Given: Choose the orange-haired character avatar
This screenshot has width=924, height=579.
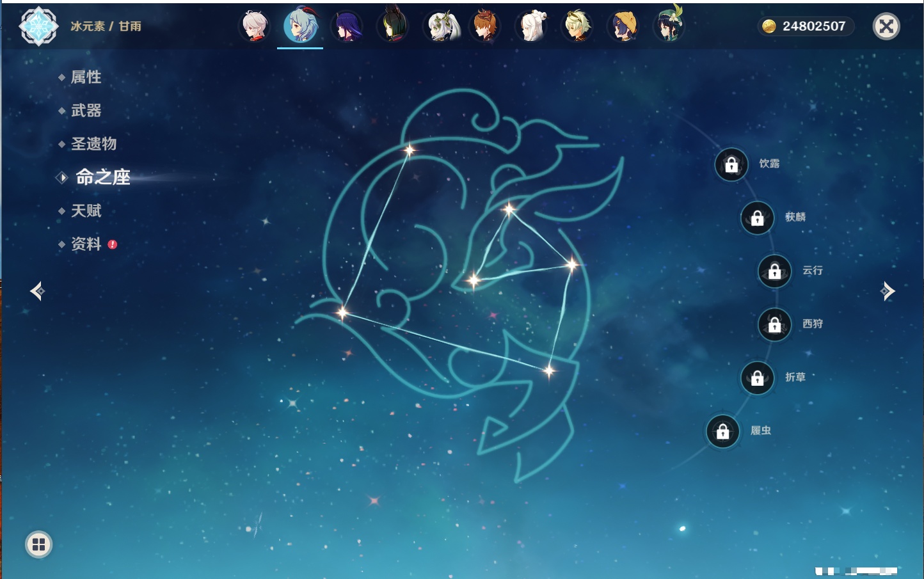Looking at the screenshot, I should [x=485, y=26].
